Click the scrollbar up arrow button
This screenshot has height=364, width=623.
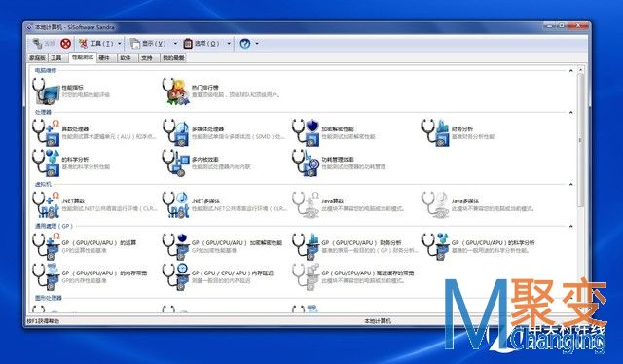[580, 70]
